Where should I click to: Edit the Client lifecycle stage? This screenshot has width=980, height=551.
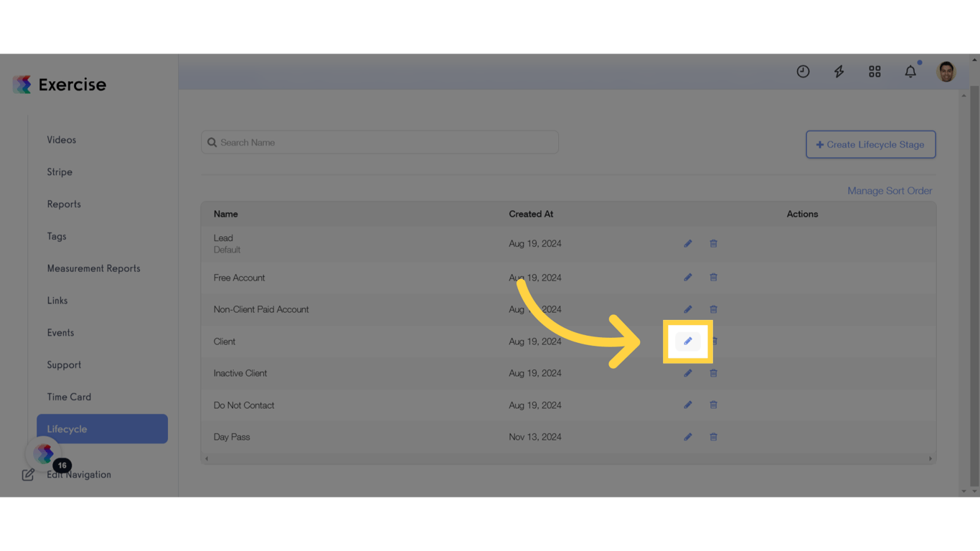(687, 341)
